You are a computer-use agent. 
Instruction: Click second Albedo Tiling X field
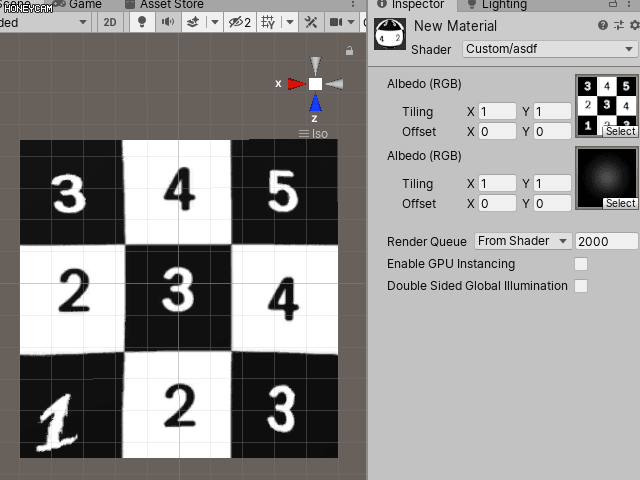(x=497, y=183)
